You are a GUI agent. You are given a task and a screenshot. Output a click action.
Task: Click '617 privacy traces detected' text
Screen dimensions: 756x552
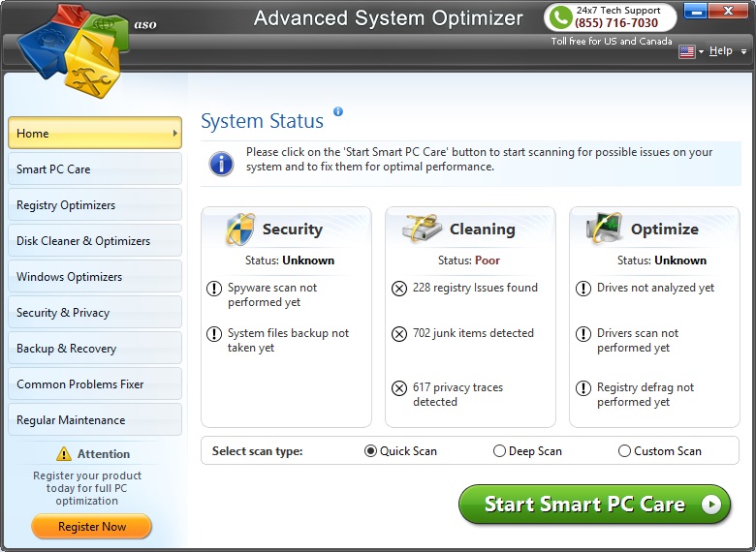point(457,394)
